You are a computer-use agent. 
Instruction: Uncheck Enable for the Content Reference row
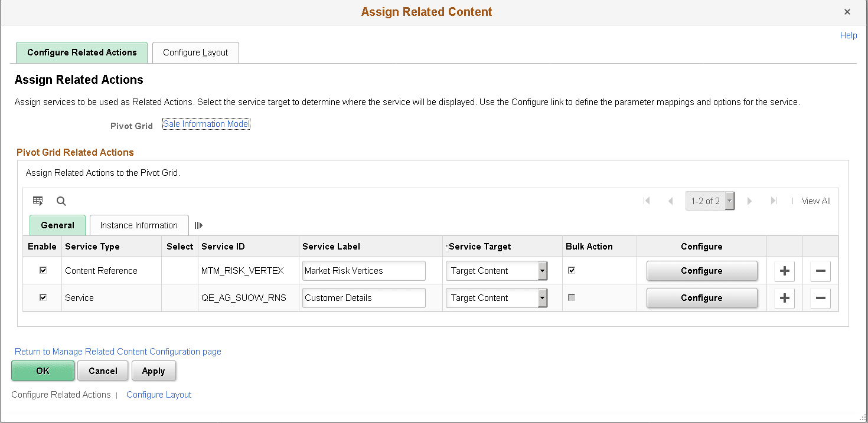[42, 270]
